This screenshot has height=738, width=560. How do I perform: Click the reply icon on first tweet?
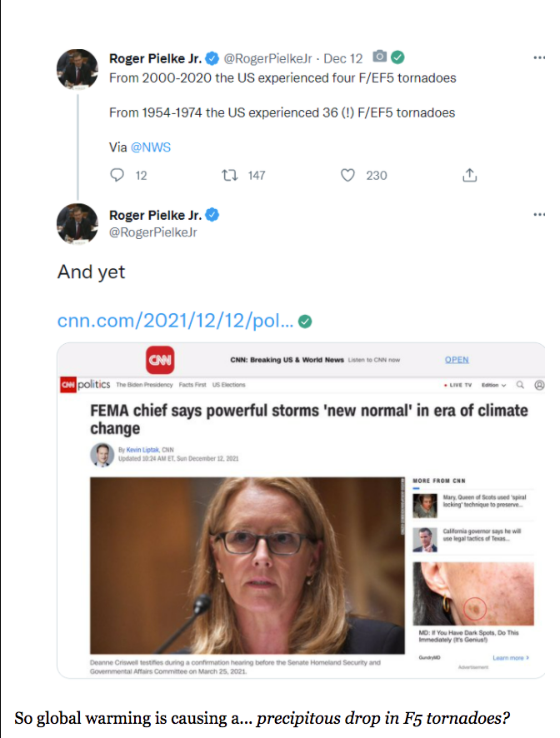pyautogui.click(x=117, y=175)
